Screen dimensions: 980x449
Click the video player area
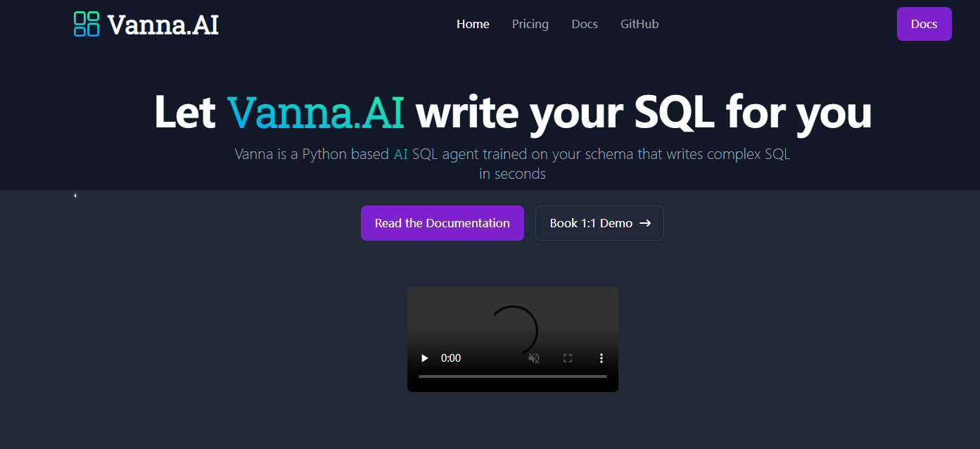[513, 339]
